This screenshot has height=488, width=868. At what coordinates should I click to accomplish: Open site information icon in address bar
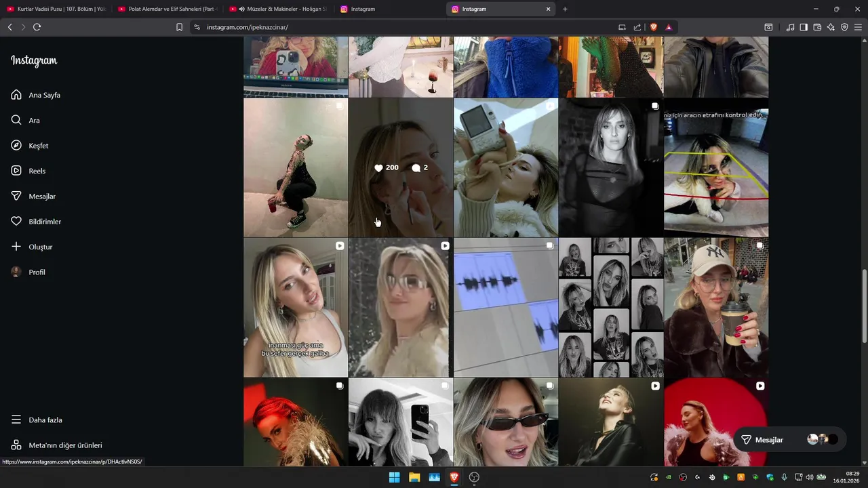tap(197, 27)
